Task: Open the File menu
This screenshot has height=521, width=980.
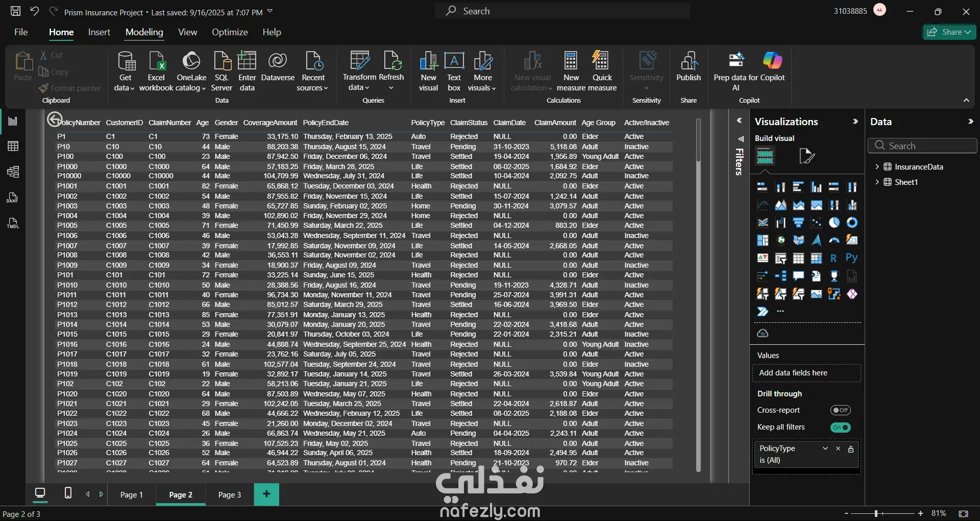Action: 21,32
